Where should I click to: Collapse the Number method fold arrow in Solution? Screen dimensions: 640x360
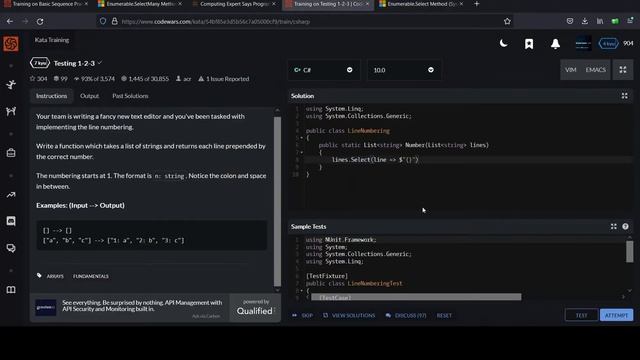click(x=302, y=152)
